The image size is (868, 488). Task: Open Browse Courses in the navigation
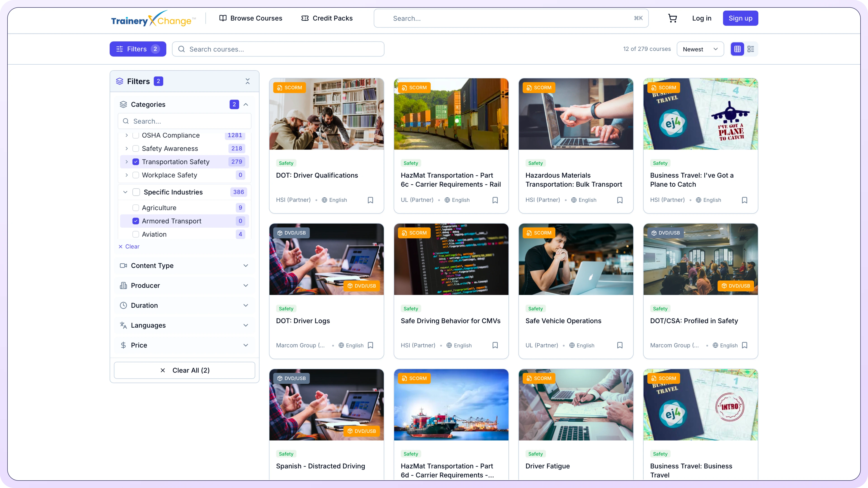coord(251,18)
